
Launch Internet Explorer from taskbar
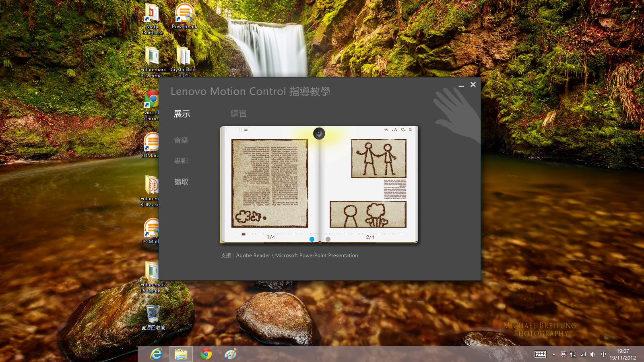(x=156, y=354)
